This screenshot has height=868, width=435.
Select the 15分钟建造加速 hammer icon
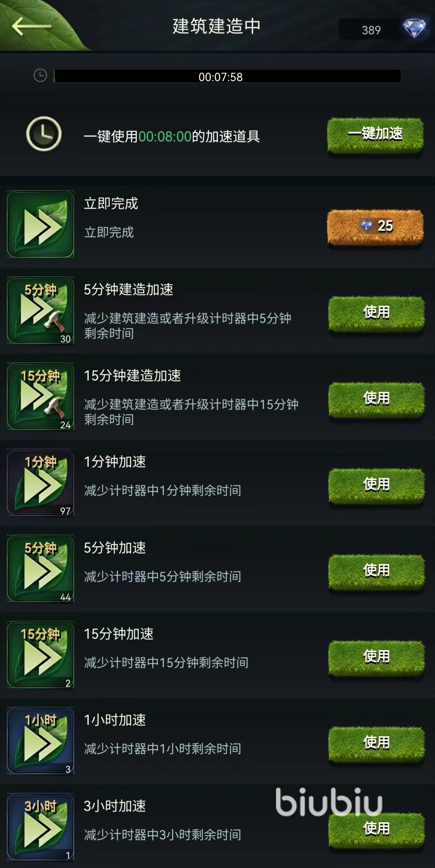pyautogui.click(x=40, y=396)
